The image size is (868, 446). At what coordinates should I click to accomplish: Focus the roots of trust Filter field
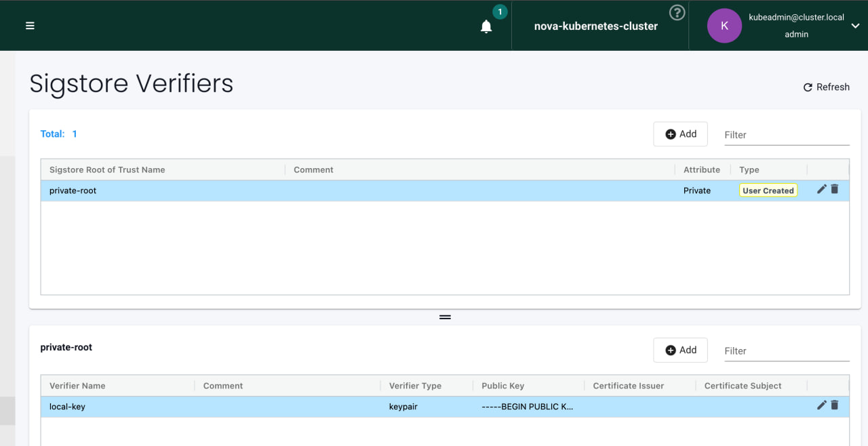(x=787, y=135)
